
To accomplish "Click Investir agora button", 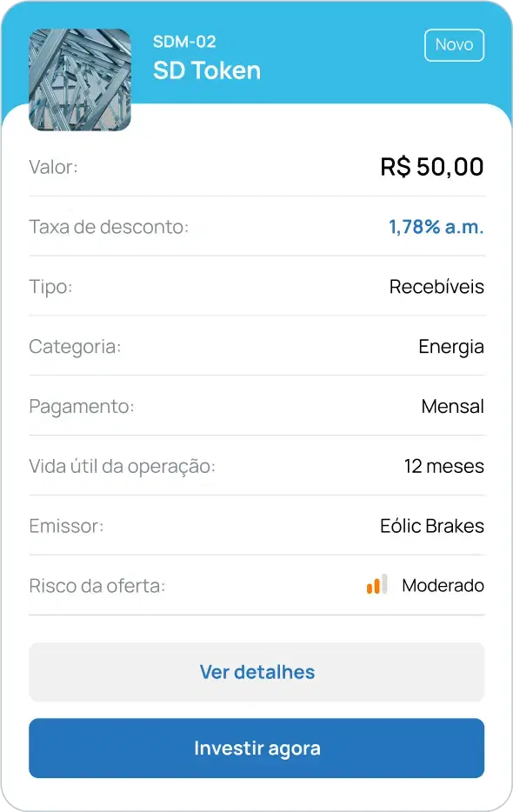I will point(256,748).
